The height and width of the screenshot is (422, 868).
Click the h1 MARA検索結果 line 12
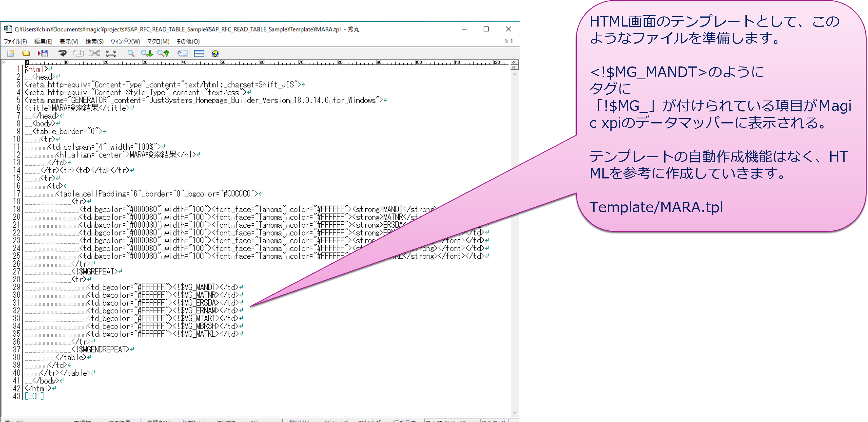(x=126, y=155)
